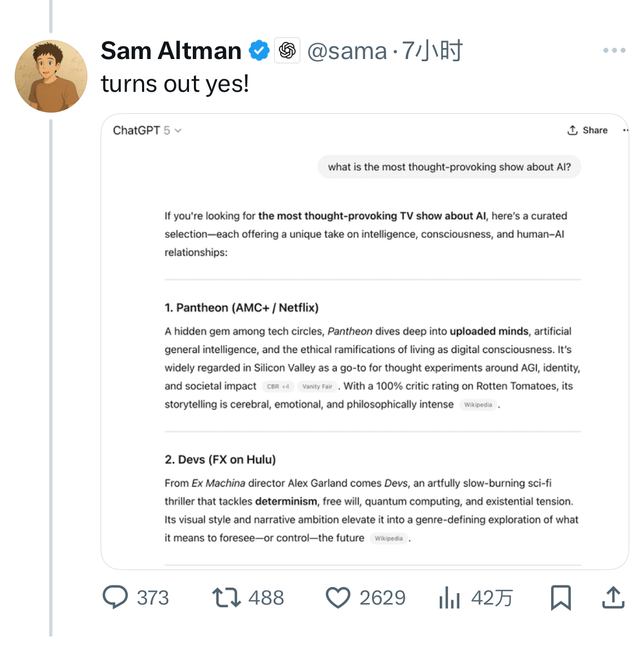Screen dimensions: 644x645
Task: Like the tweet with the heart icon
Action: coord(338,597)
